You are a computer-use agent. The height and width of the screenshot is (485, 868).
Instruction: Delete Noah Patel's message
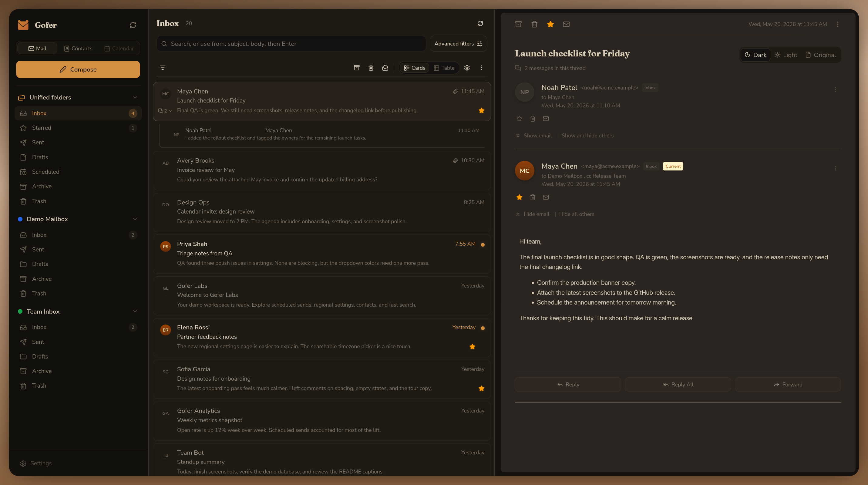pos(532,119)
